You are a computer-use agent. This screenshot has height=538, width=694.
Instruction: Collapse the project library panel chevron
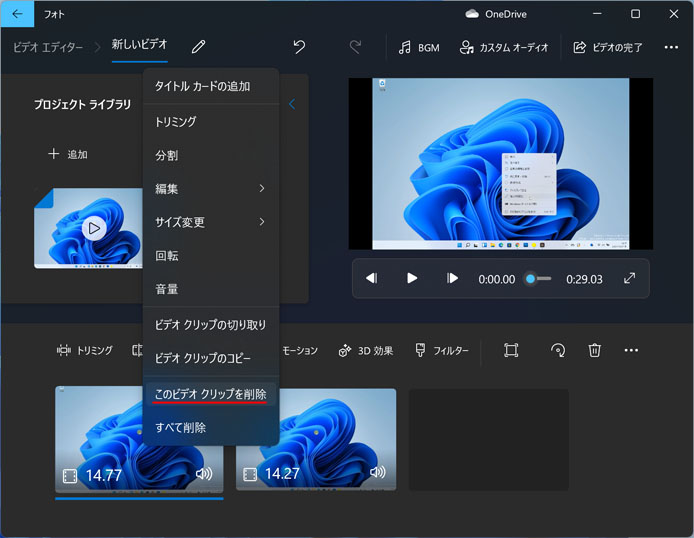click(292, 104)
